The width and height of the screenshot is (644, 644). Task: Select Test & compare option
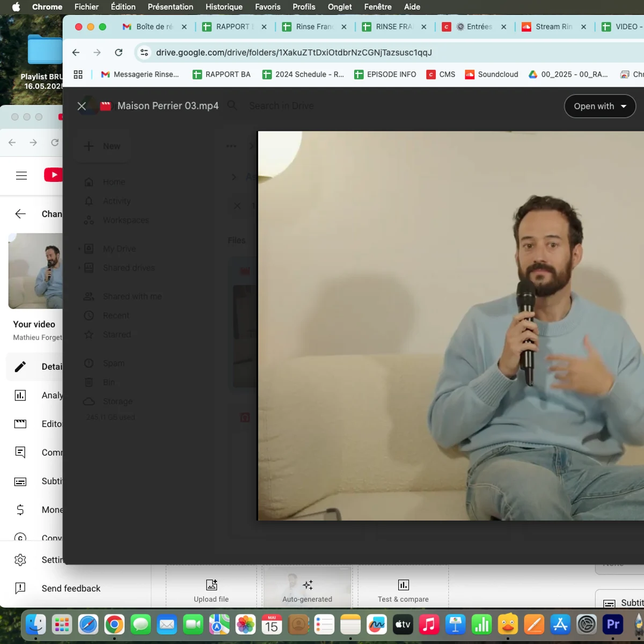point(403,590)
